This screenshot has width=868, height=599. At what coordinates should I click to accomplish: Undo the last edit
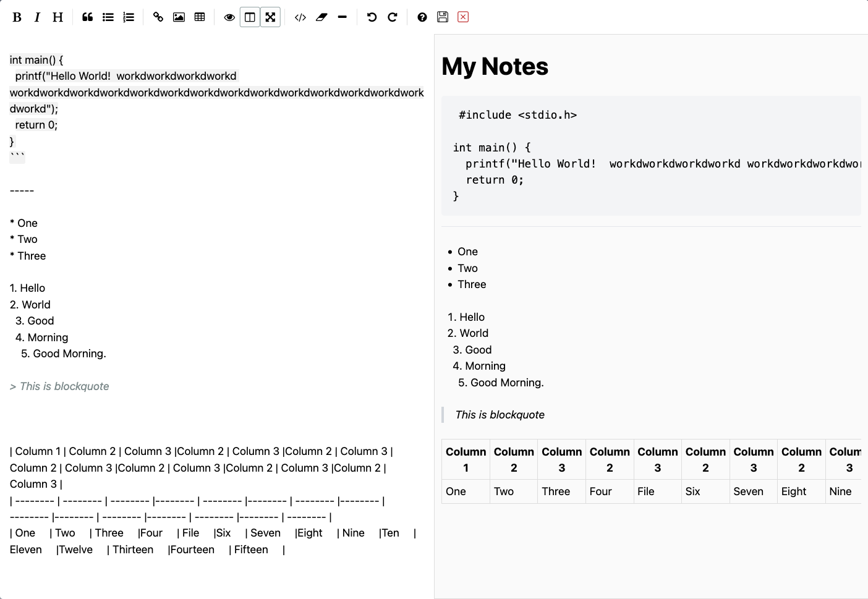[x=372, y=17]
